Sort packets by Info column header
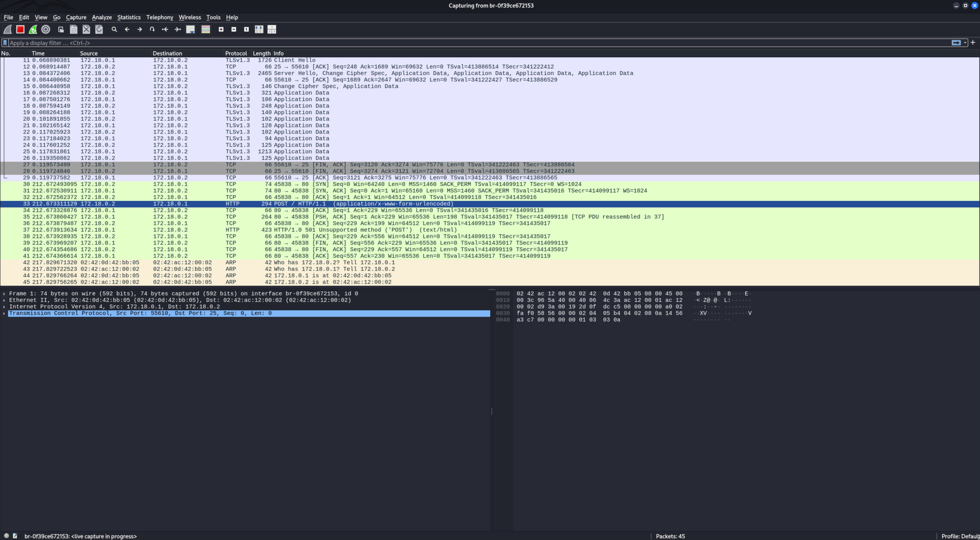 pyautogui.click(x=626, y=53)
